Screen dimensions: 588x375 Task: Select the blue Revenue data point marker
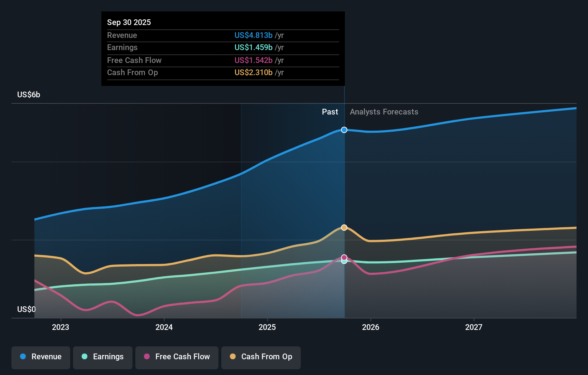344,130
